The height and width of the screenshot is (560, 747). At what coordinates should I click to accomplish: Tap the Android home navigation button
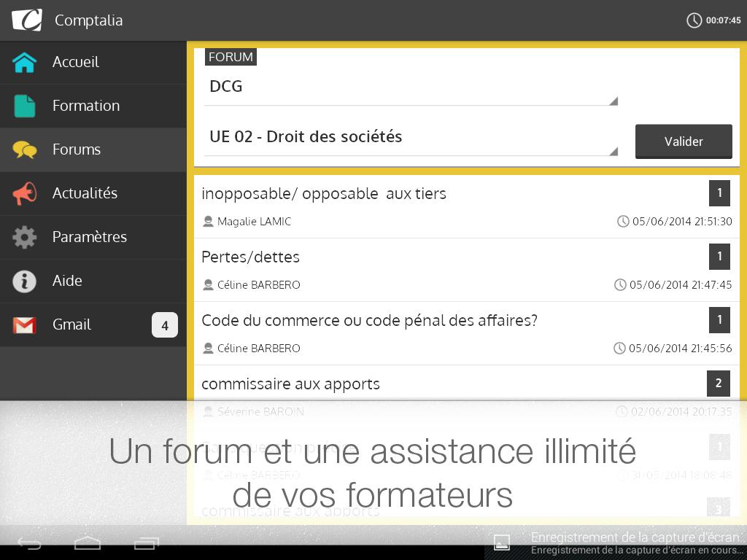pos(88,543)
